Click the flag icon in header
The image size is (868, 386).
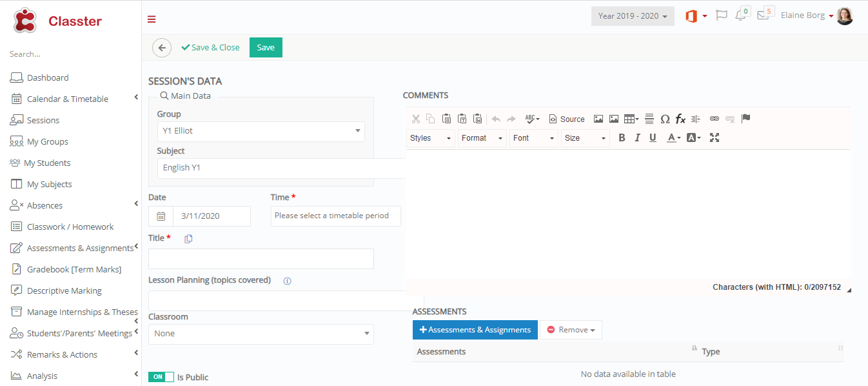pos(722,15)
